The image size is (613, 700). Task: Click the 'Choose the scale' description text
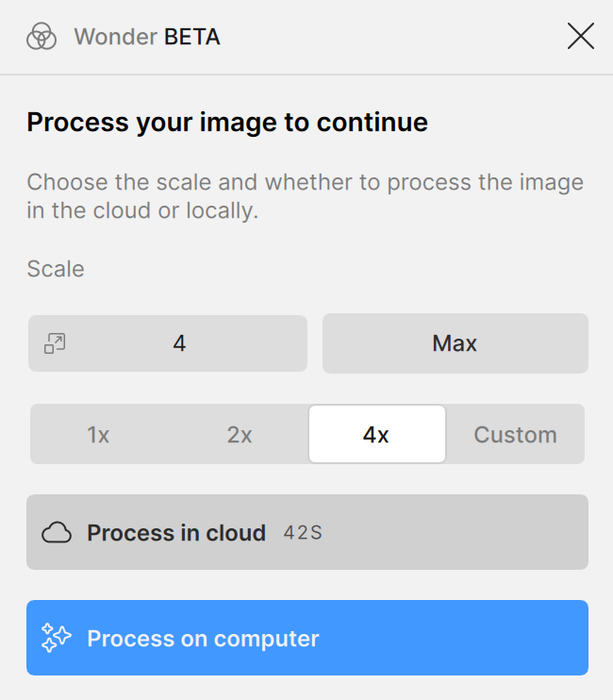pos(305,181)
